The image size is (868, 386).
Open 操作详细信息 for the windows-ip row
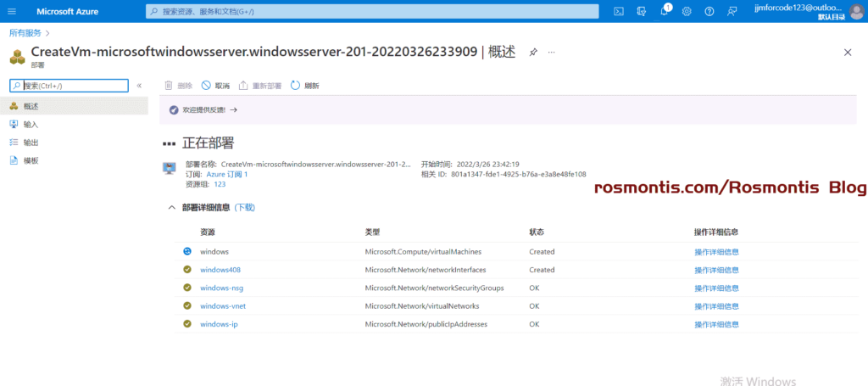(x=716, y=324)
